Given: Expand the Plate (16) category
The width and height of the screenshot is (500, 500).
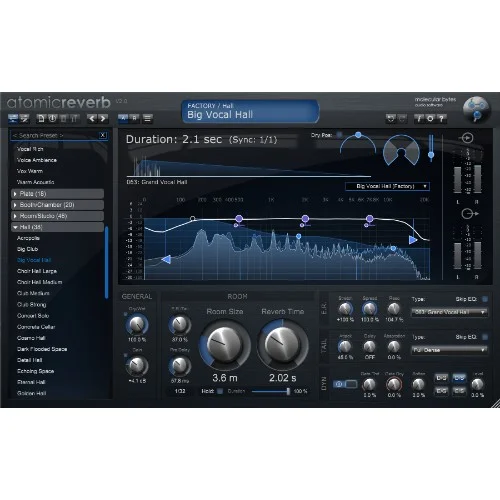Looking at the screenshot, I should click(x=58, y=194).
